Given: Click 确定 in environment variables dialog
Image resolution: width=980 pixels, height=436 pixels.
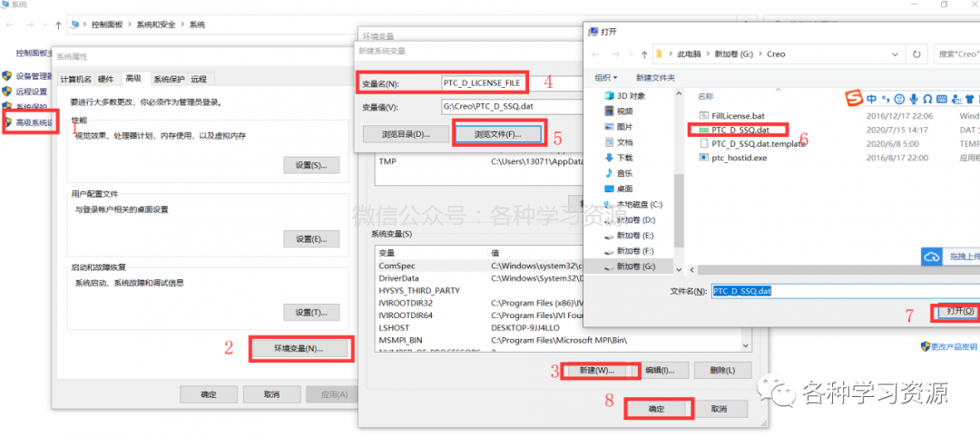Looking at the screenshot, I should 656,409.
